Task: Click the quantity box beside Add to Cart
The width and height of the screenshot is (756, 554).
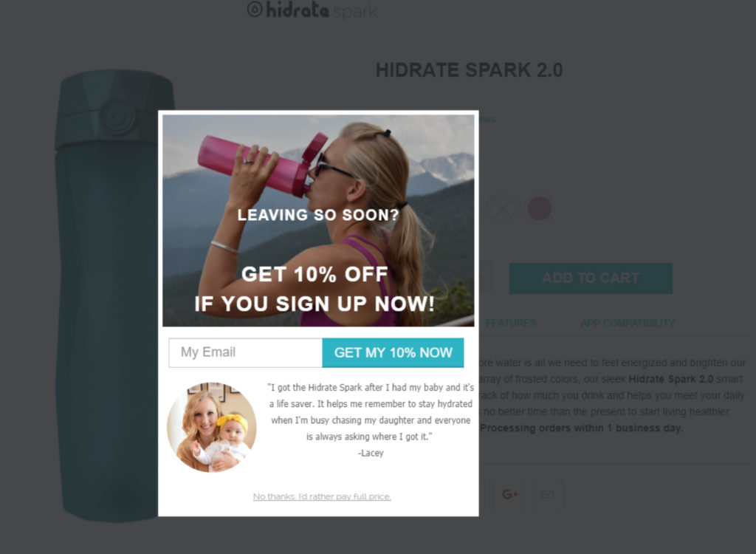Action: pyautogui.click(x=486, y=278)
